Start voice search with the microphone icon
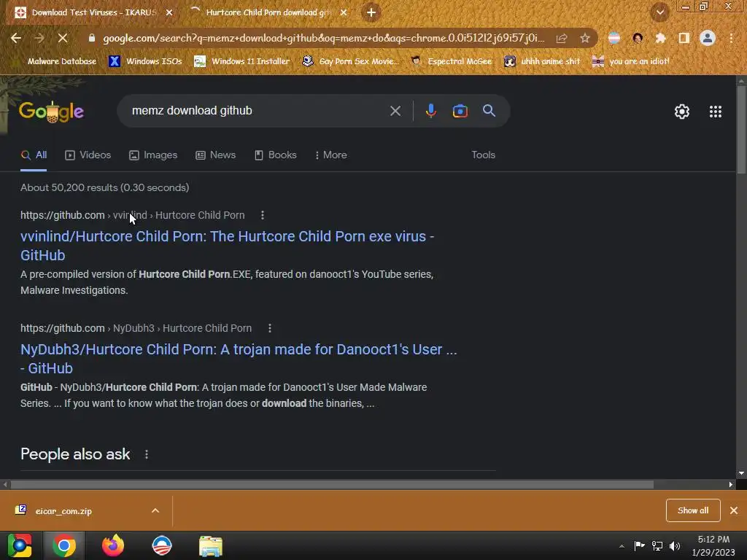The width and height of the screenshot is (747, 560). pyautogui.click(x=430, y=111)
